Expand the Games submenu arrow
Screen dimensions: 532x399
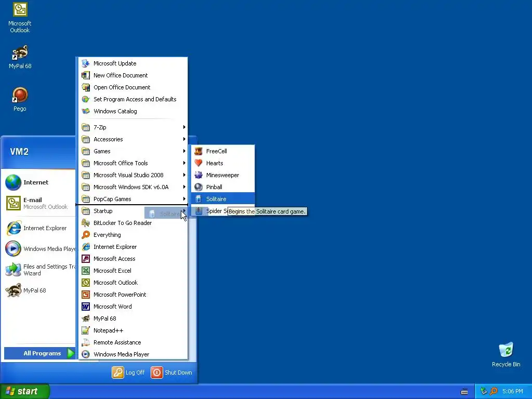pos(184,151)
